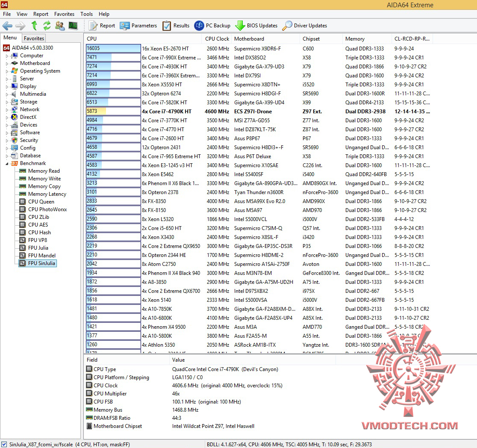The image size is (477, 448).
Task: Expand the Storage tree node
Action: (x=7, y=102)
